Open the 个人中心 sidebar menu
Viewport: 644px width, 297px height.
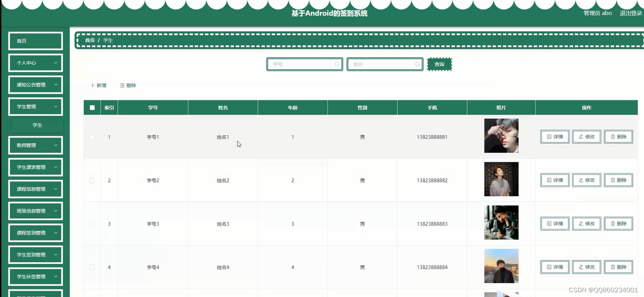pyautogui.click(x=36, y=63)
